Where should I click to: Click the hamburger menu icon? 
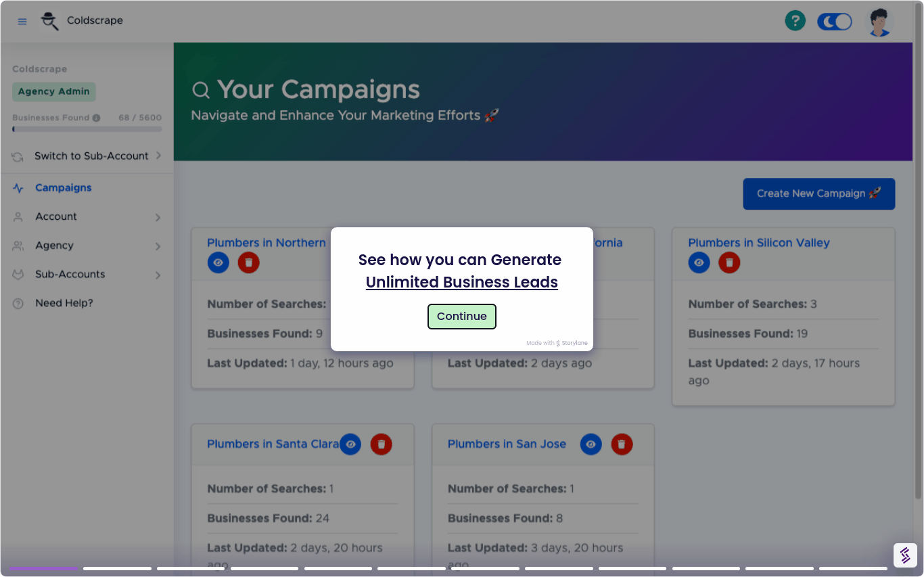click(22, 21)
